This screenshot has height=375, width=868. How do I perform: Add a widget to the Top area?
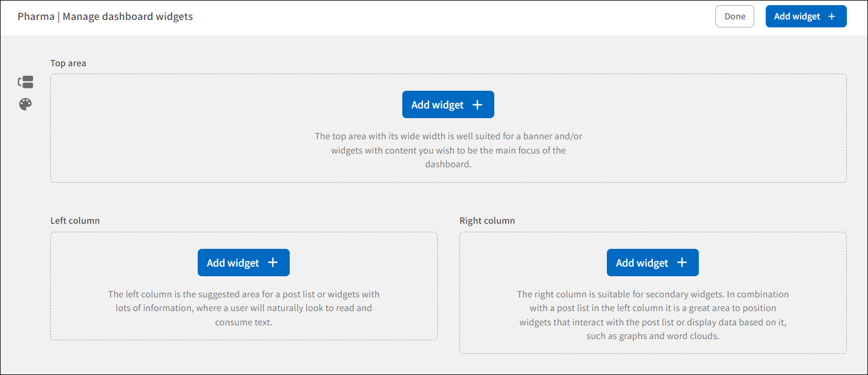point(448,104)
